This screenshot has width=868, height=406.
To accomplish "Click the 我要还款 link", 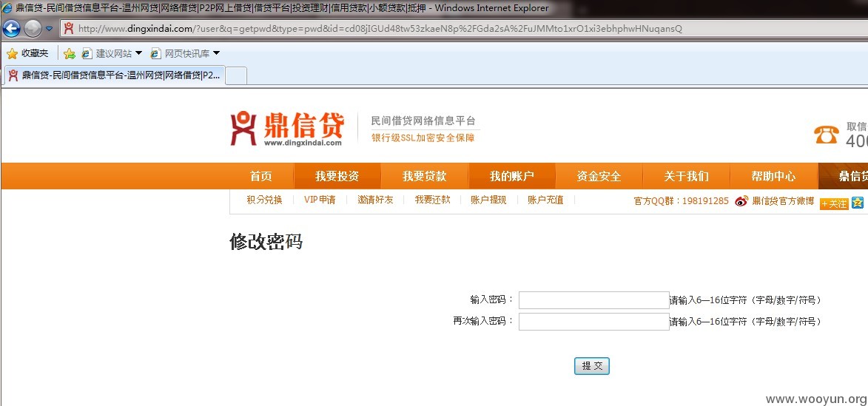I will tap(433, 200).
